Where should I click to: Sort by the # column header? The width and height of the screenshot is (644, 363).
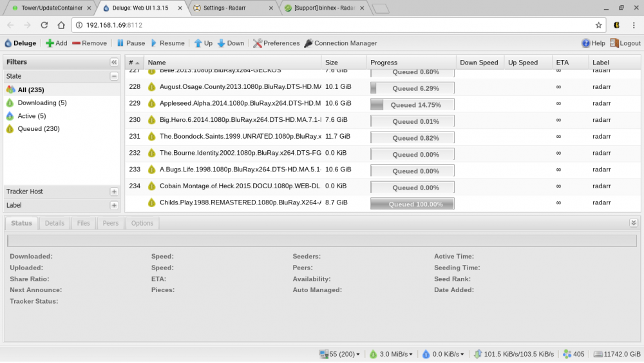pos(135,63)
